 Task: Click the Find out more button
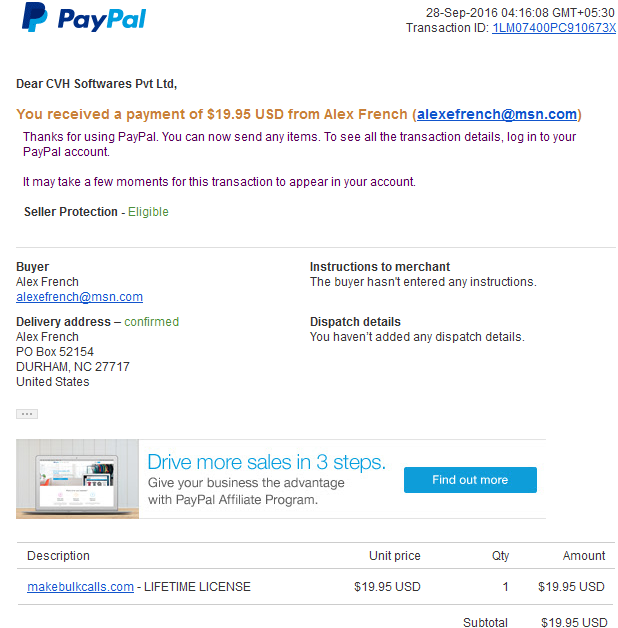470,480
